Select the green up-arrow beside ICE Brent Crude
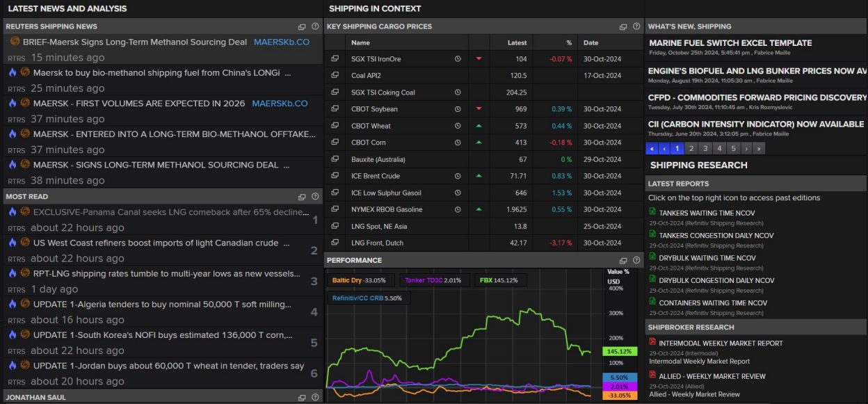 pyautogui.click(x=479, y=175)
